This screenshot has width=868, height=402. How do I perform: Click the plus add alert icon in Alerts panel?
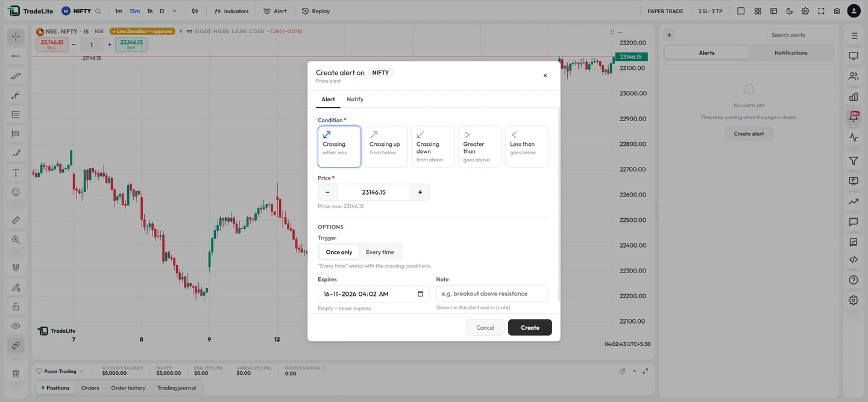(x=669, y=35)
